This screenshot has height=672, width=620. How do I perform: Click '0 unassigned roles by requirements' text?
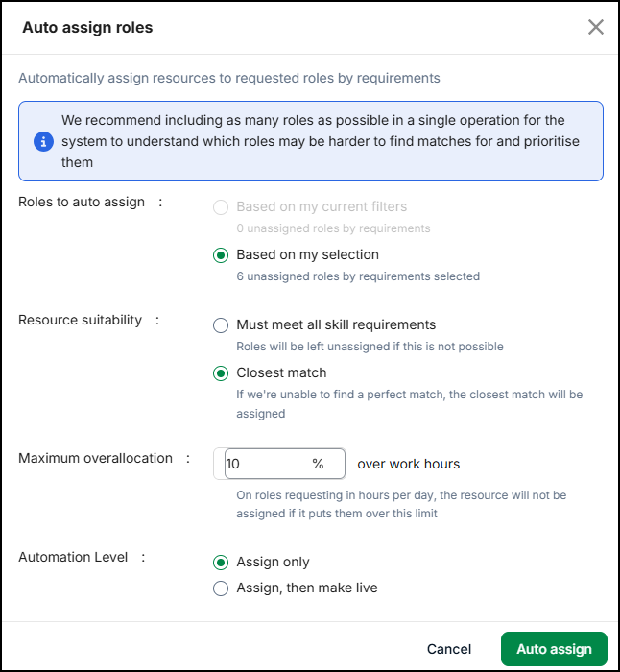pyautogui.click(x=333, y=228)
